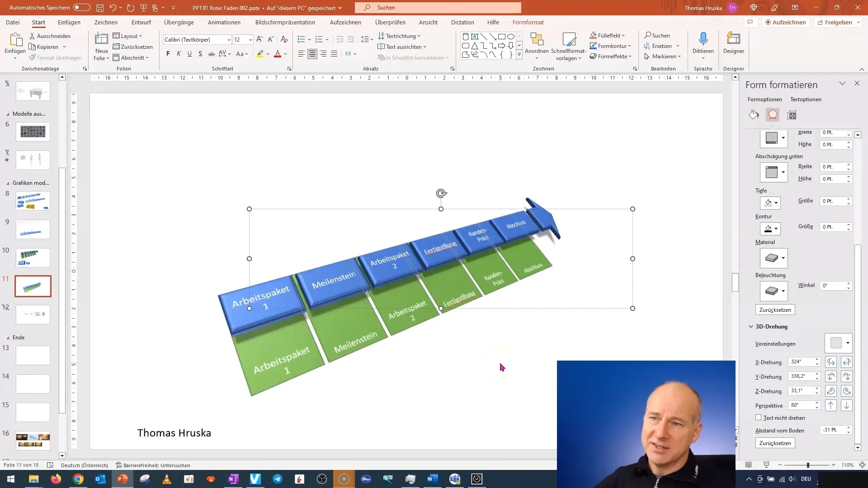Select Animationen tab in the ribbon
Image resolution: width=868 pixels, height=488 pixels.
pyautogui.click(x=224, y=22)
